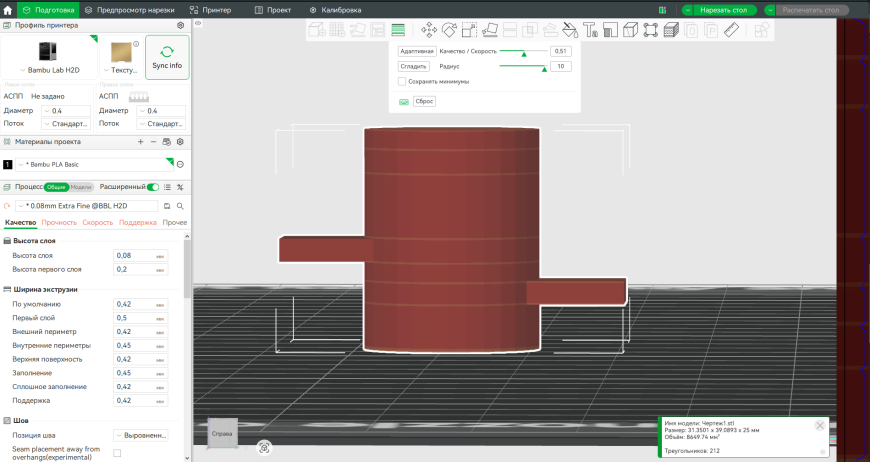Open the Прочность settings tab

[59, 222]
